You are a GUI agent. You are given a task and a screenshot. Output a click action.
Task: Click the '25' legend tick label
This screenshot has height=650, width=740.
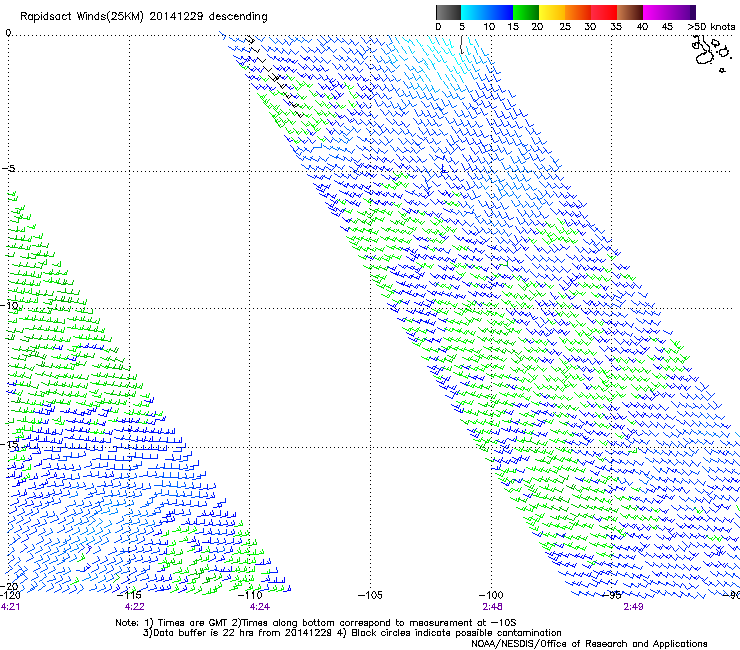click(x=565, y=27)
